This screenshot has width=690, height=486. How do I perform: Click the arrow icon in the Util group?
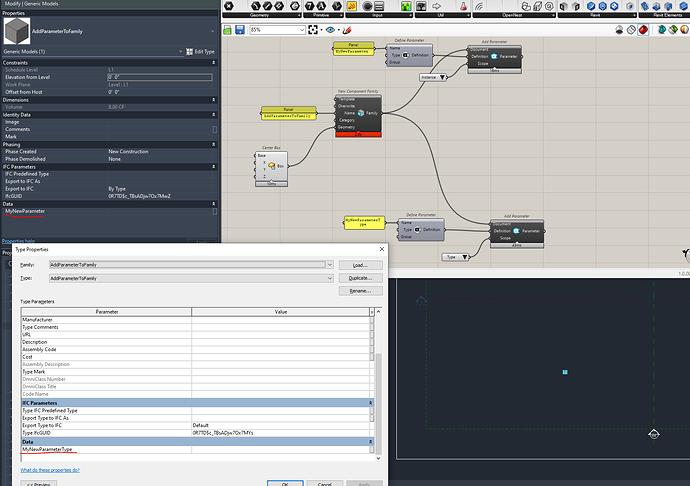point(437,6)
